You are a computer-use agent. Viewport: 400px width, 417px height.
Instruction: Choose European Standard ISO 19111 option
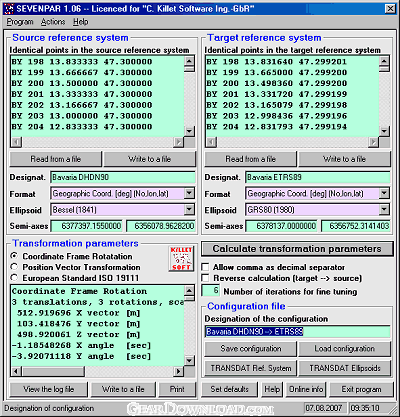14,278
